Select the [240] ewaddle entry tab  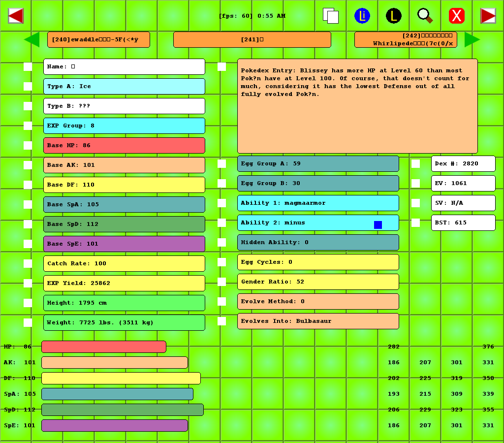tap(98, 40)
